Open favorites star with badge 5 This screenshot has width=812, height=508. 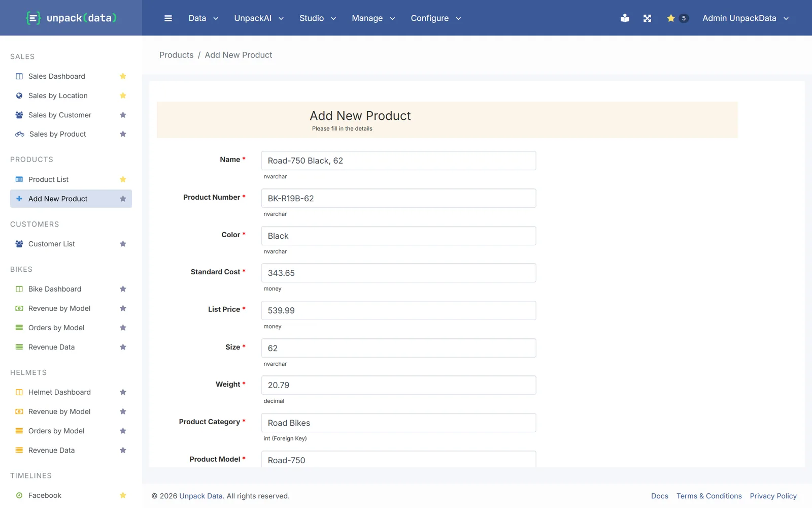[x=677, y=18]
